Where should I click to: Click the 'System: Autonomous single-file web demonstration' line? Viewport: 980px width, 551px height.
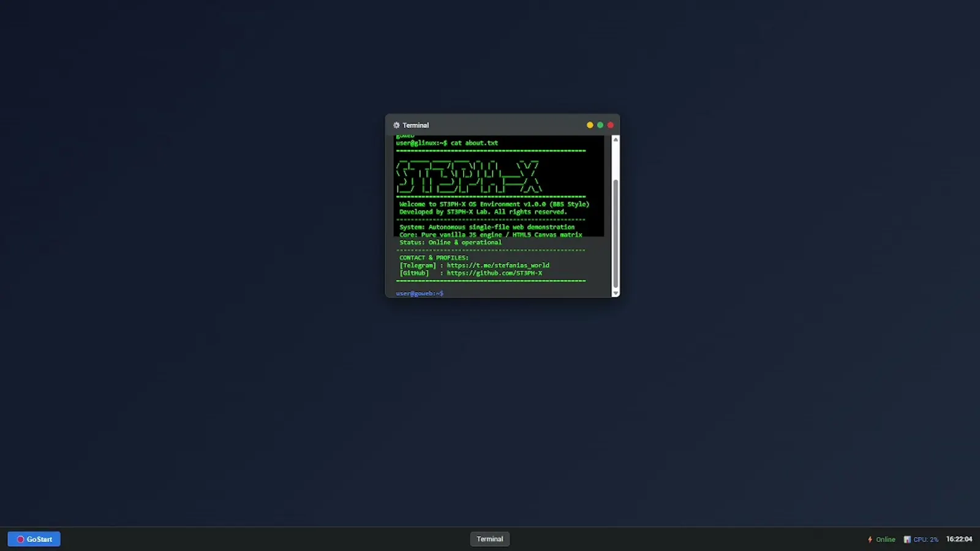point(487,227)
